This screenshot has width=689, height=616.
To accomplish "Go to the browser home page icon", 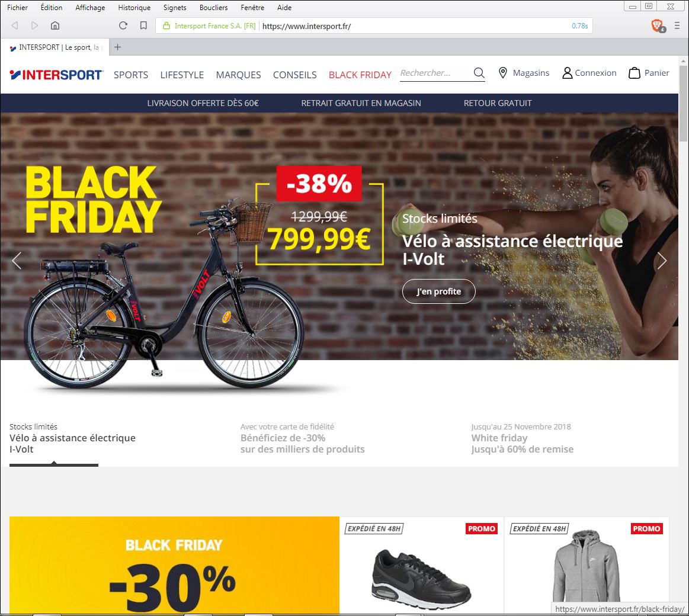I will [55, 25].
